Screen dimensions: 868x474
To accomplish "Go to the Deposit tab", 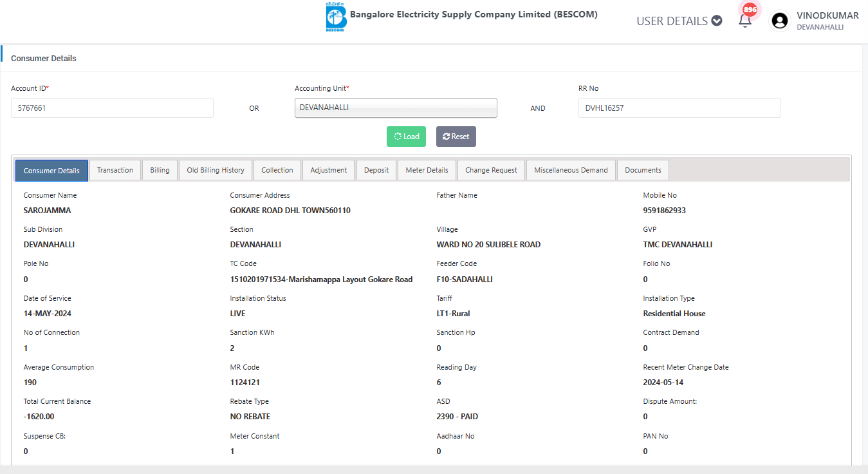I will (376, 170).
